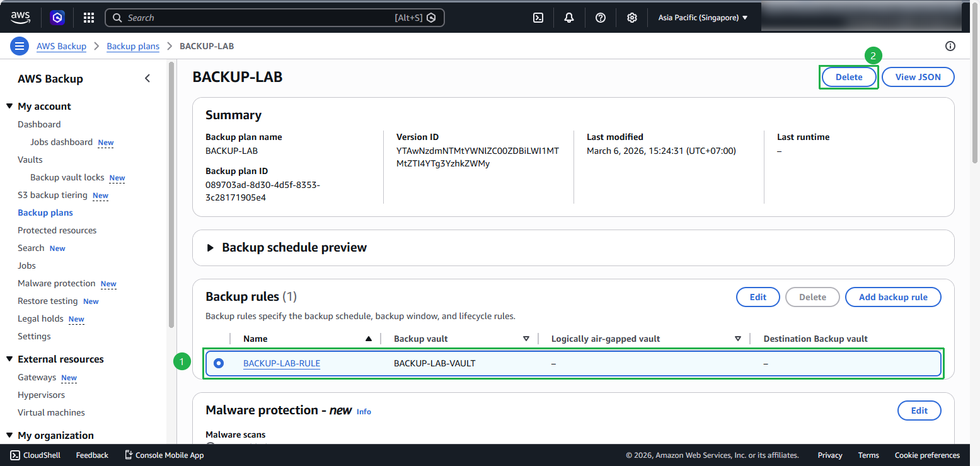
Task: Click the View JSON button
Action: coord(918,77)
